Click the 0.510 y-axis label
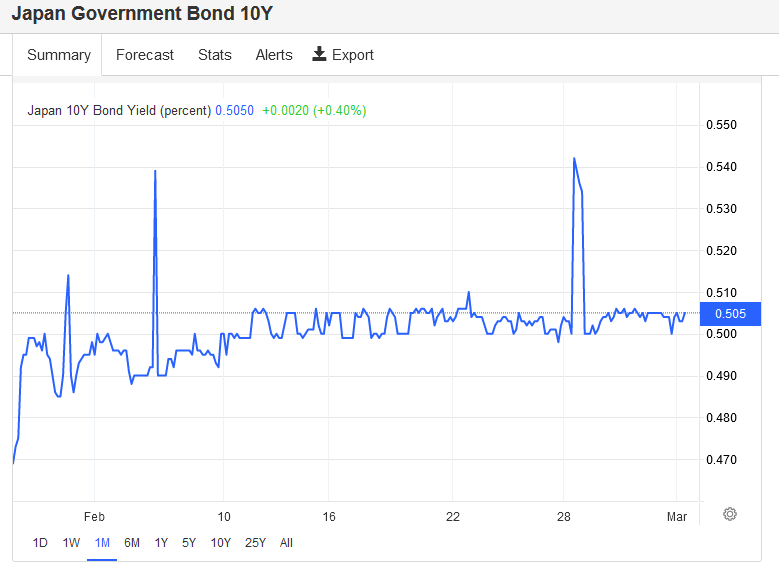 [x=721, y=292]
